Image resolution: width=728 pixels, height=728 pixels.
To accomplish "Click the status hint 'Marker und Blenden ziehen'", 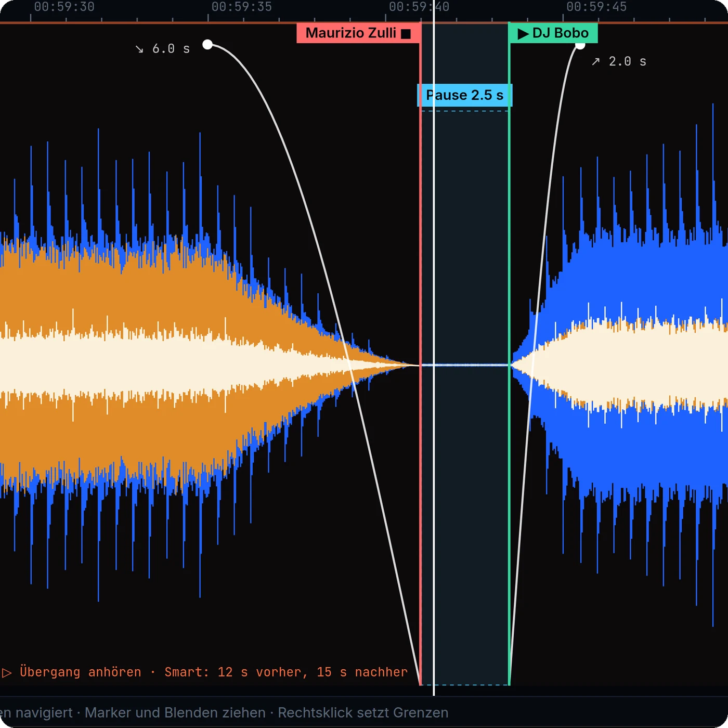I will click(175, 712).
